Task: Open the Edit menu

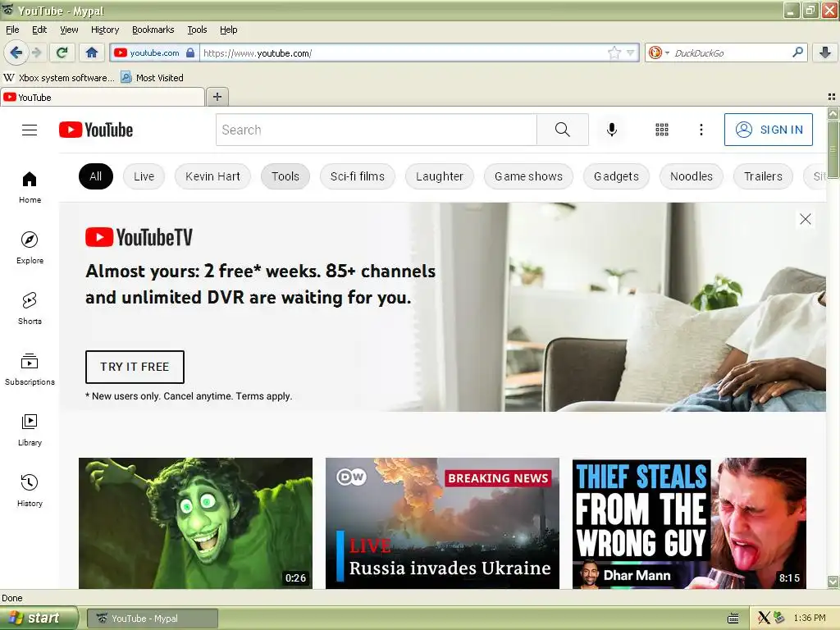Action: click(39, 30)
